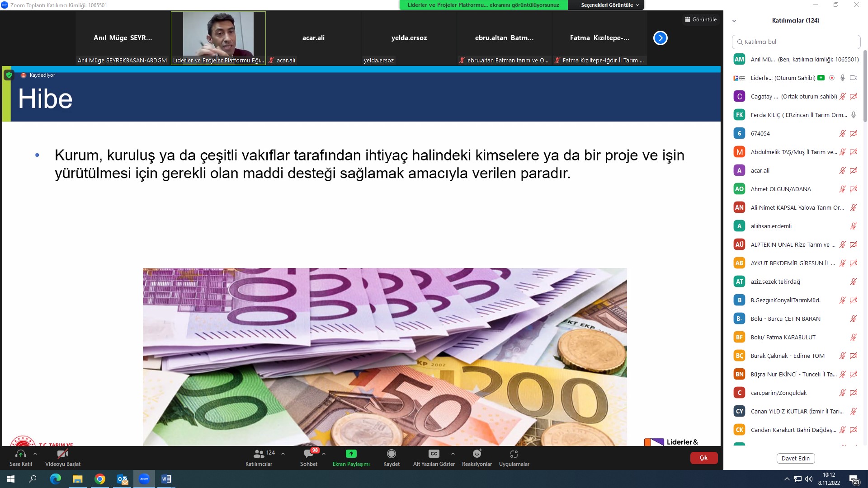868x488 pixels.
Task: Expand the caption options arrow
Action: point(453,454)
